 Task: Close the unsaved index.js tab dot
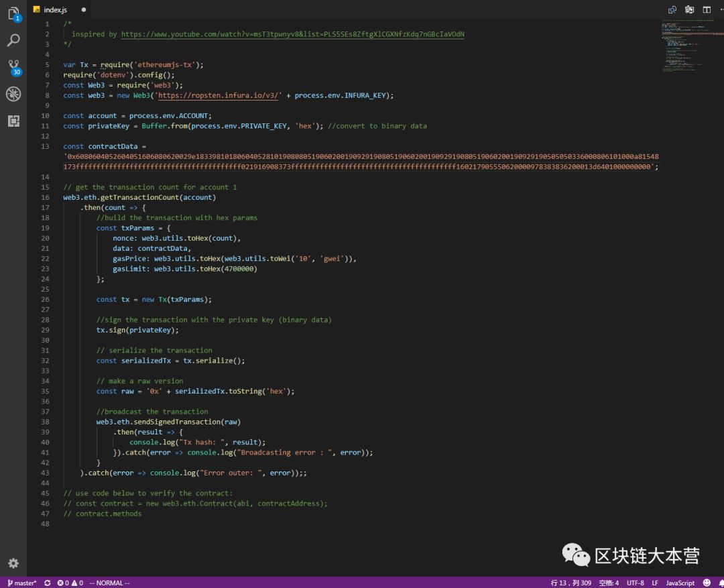(84, 9)
